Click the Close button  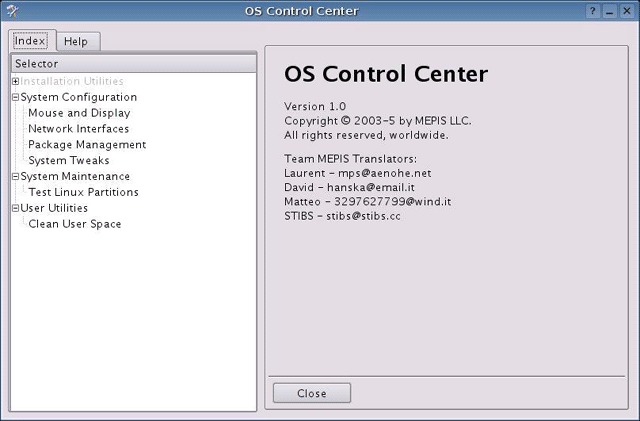pos(312,393)
